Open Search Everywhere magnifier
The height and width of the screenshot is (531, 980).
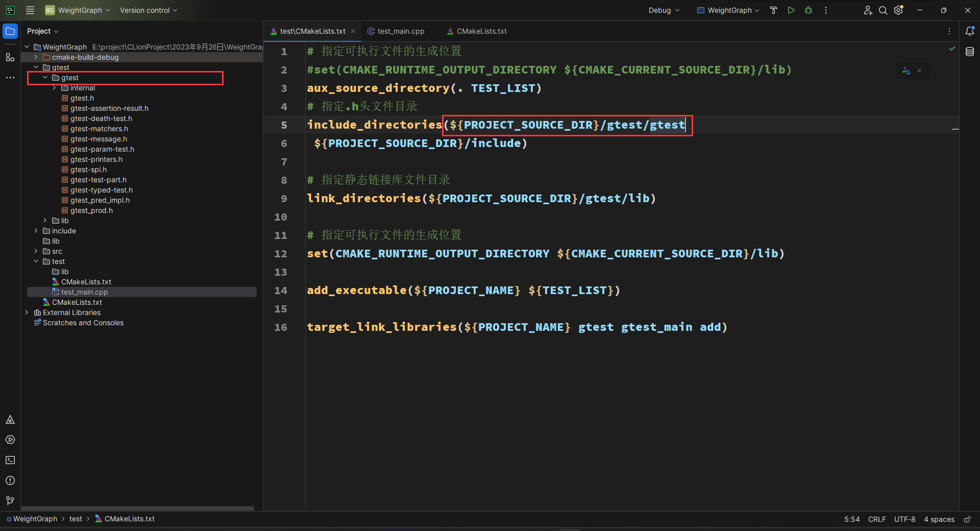[x=883, y=10]
